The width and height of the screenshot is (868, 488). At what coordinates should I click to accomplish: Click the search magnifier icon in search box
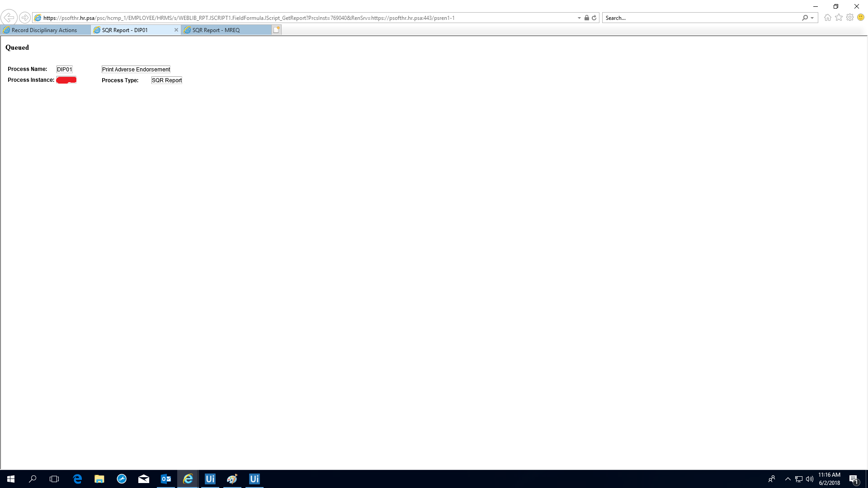(805, 18)
